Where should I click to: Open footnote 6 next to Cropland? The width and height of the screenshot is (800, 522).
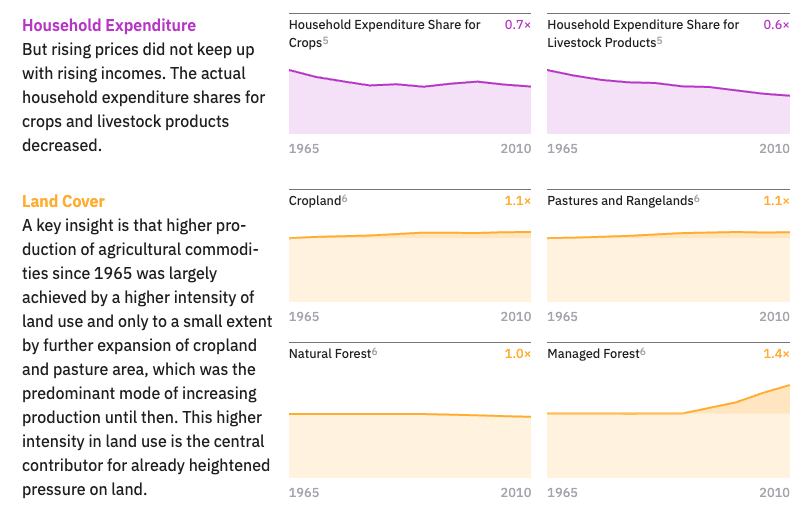pos(344,198)
